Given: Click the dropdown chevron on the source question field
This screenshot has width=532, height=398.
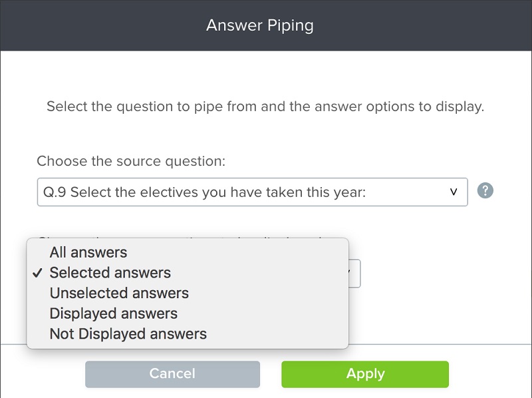Looking at the screenshot, I should pyautogui.click(x=454, y=192).
